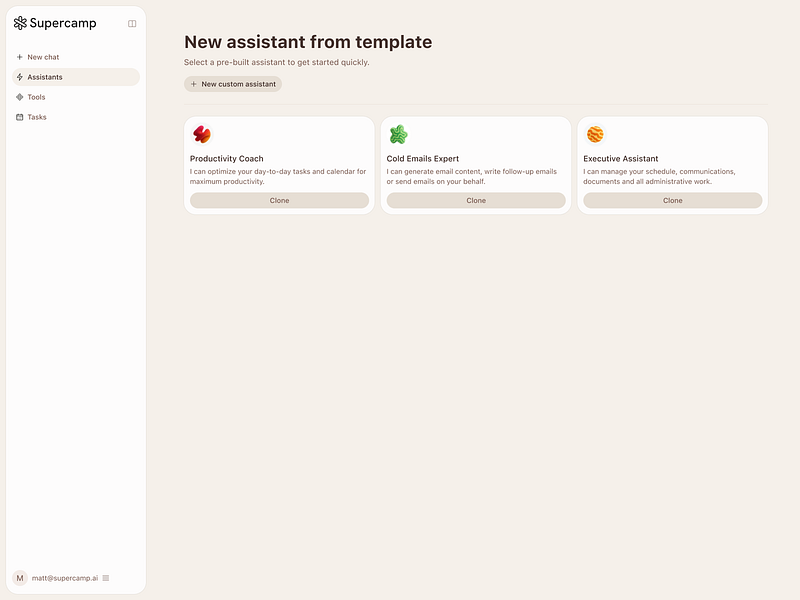Click the lightning bolt Assistants icon
This screenshot has height=600, width=800.
pos(19,77)
